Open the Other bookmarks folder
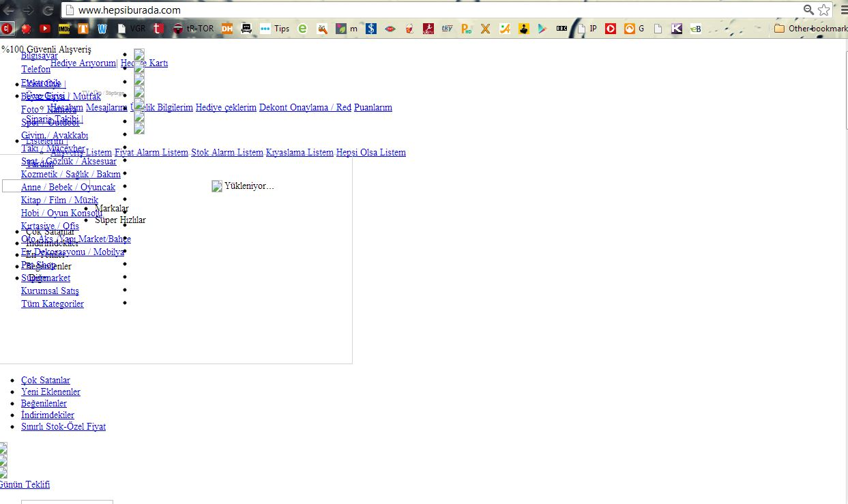 (810, 29)
